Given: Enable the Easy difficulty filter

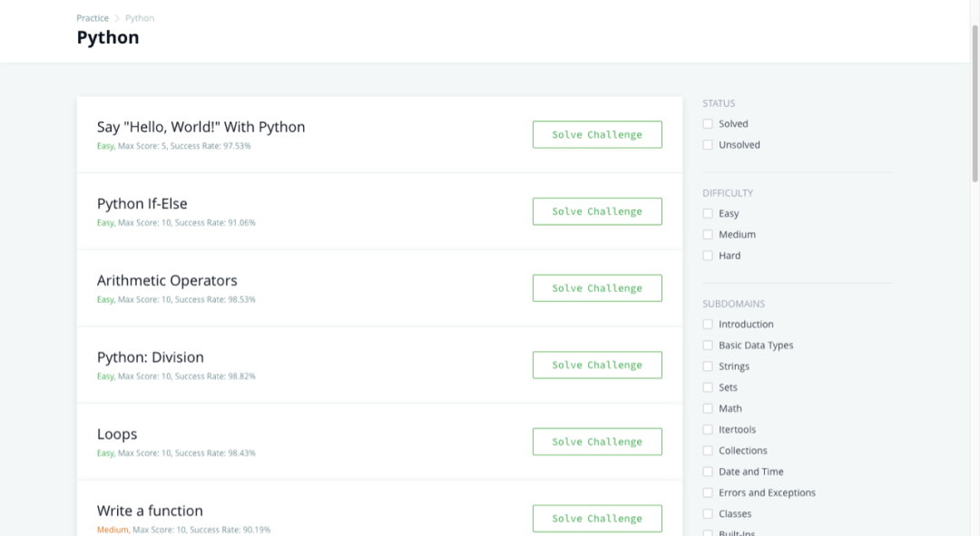Looking at the screenshot, I should coord(708,214).
